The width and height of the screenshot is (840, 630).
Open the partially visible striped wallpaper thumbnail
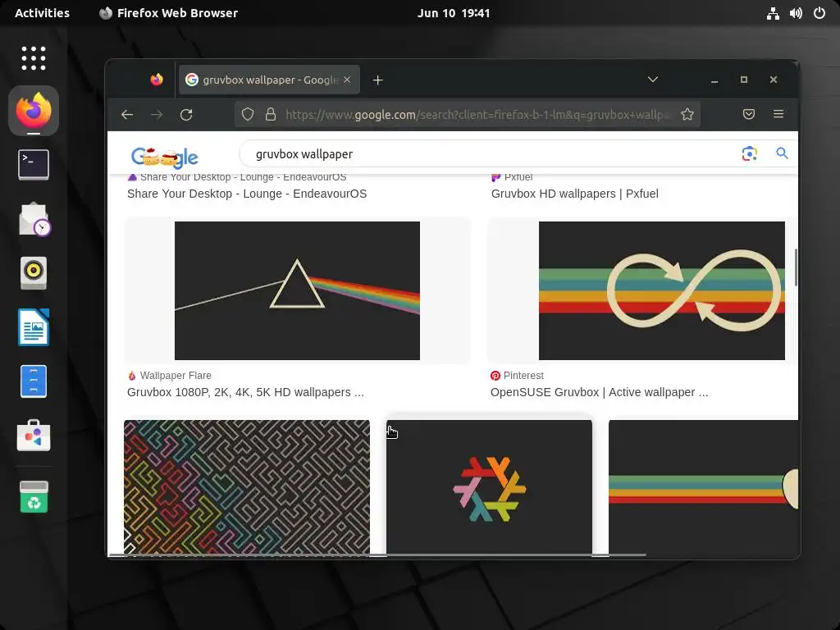tap(703, 487)
